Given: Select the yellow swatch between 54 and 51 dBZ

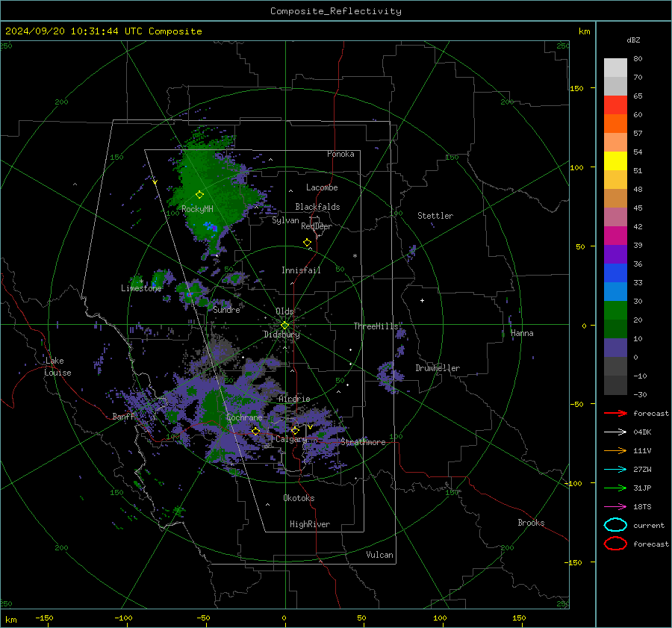Looking at the screenshot, I should 615,161.
